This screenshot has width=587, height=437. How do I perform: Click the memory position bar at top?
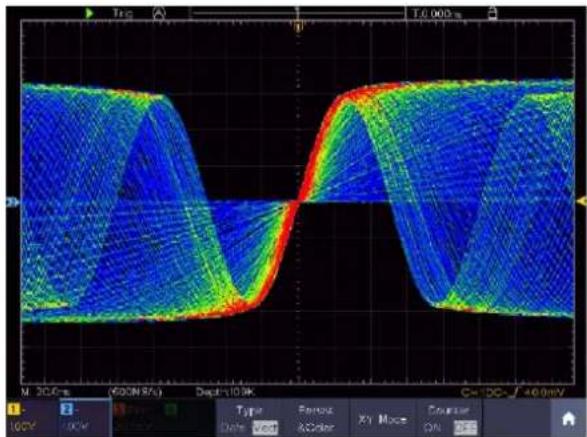tap(298, 14)
